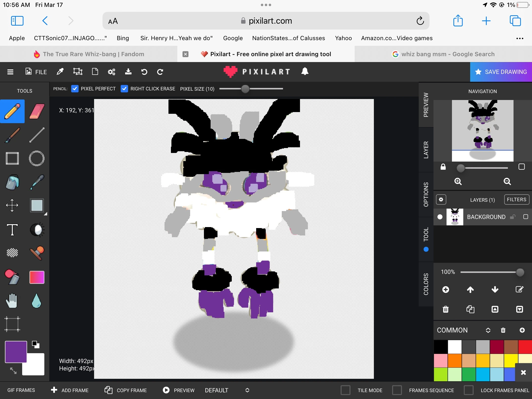Click the Add Frame button

point(70,390)
